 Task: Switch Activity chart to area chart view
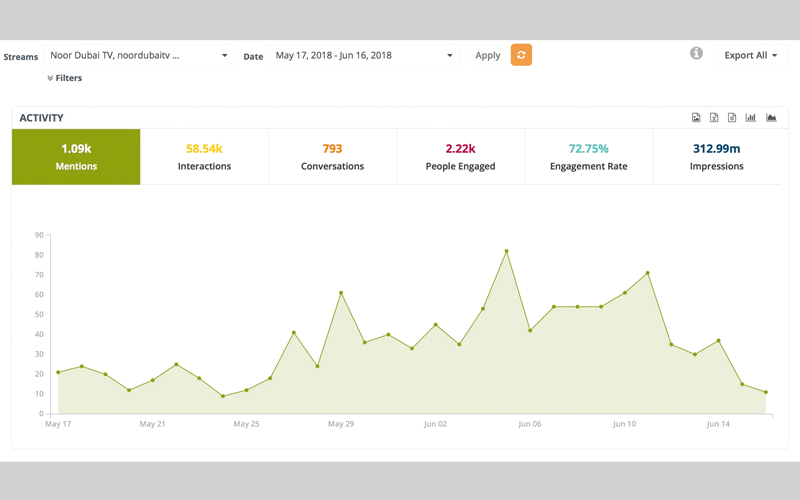tap(771, 118)
